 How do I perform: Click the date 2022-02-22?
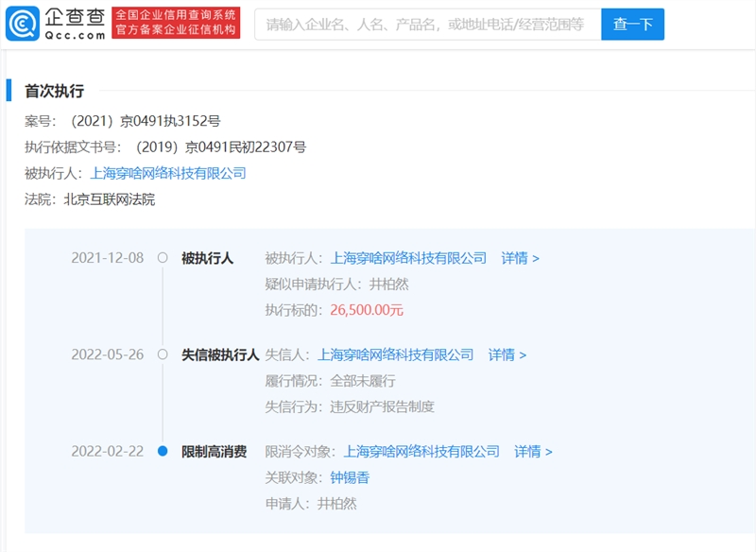tap(108, 451)
